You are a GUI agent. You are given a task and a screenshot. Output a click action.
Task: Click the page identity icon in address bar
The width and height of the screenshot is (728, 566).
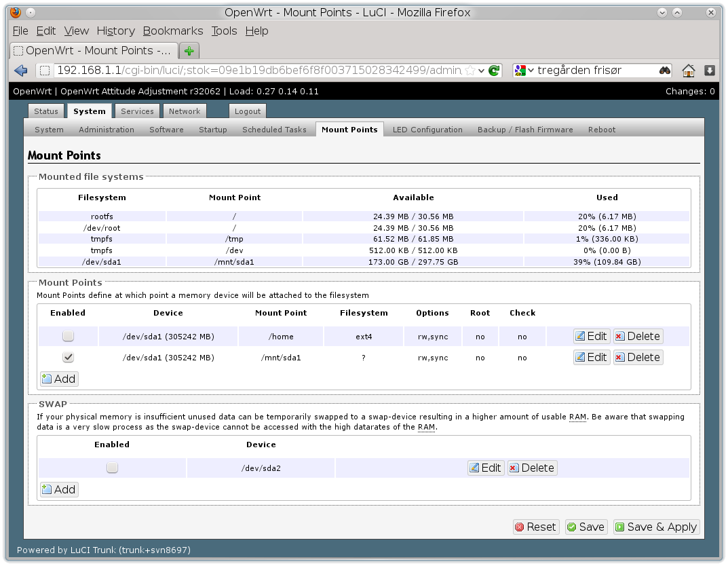click(x=45, y=71)
